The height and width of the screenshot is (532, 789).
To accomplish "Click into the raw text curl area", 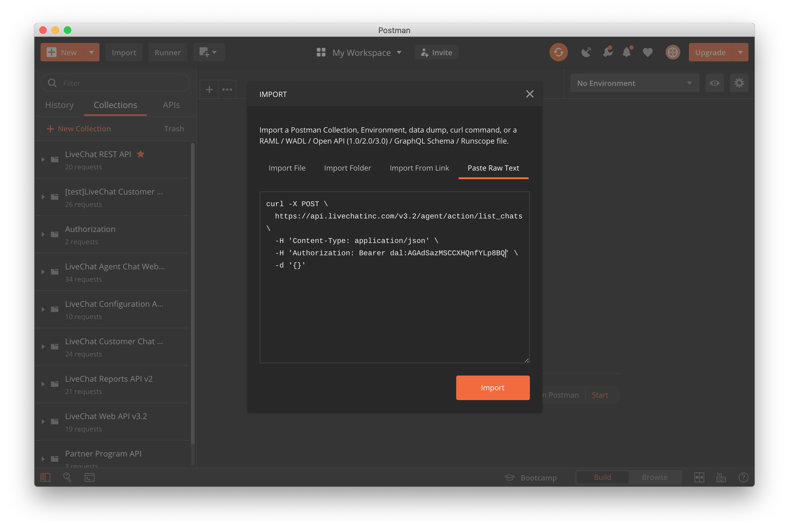I will click(394, 277).
